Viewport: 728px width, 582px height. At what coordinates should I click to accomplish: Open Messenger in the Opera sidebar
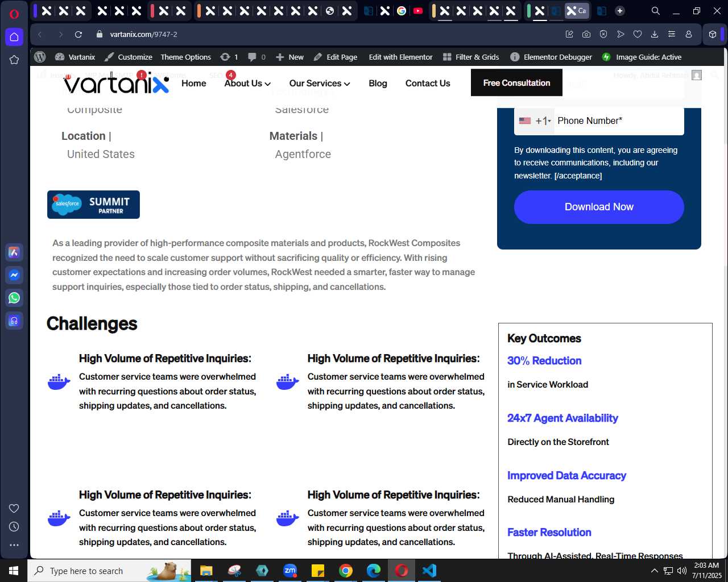click(x=14, y=275)
